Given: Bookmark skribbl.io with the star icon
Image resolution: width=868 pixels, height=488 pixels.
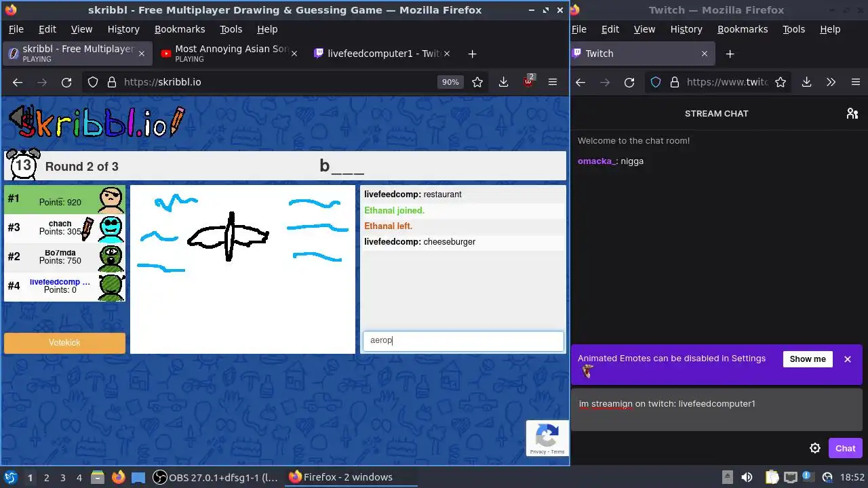Looking at the screenshot, I should click(x=477, y=82).
